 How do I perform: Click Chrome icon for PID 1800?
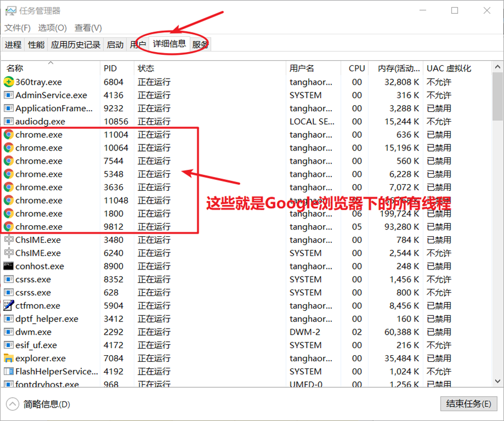point(9,214)
